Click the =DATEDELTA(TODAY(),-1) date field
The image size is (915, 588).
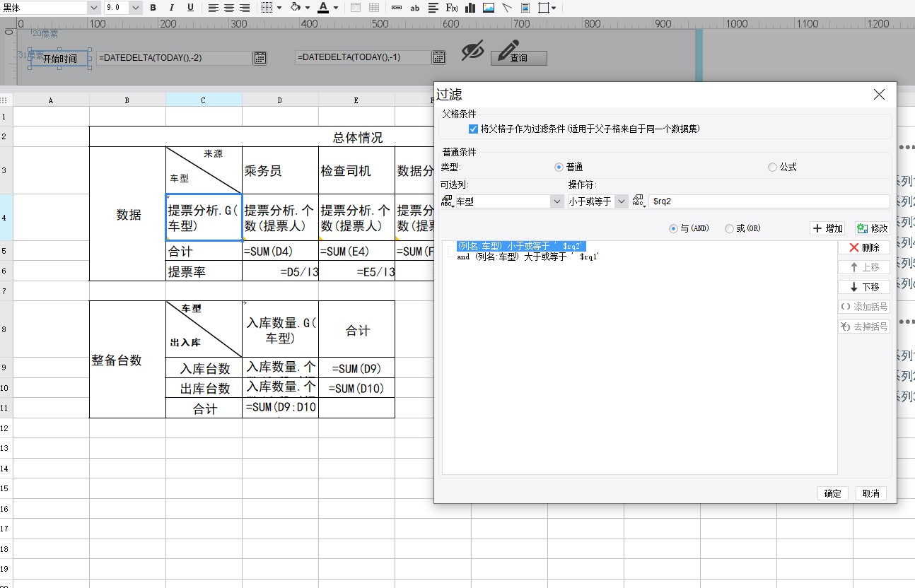[x=363, y=57]
